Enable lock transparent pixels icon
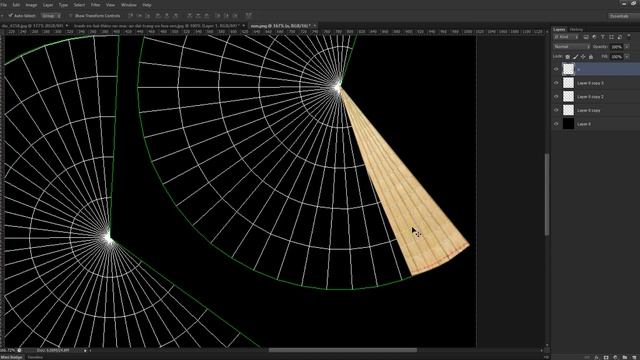The height and width of the screenshot is (360, 640). tap(567, 57)
